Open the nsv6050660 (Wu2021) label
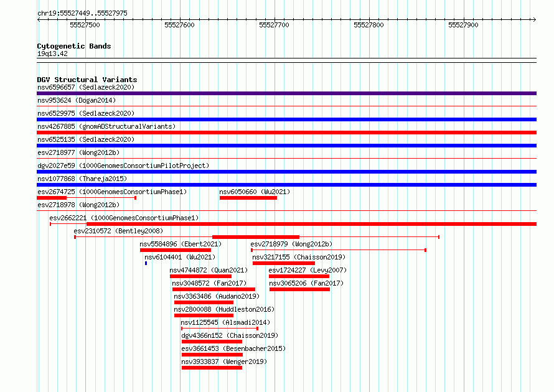Image resolution: width=554 pixels, height=392 pixels. point(255,192)
